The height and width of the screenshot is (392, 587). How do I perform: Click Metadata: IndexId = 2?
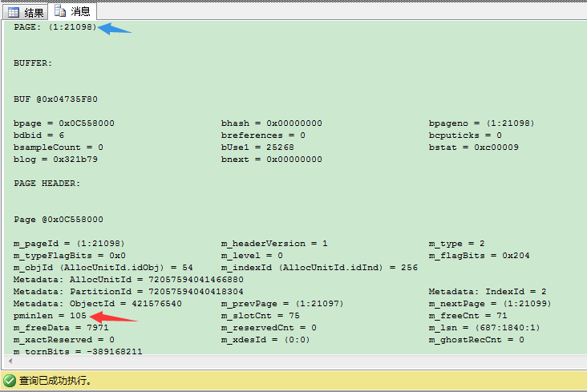pos(488,291)
